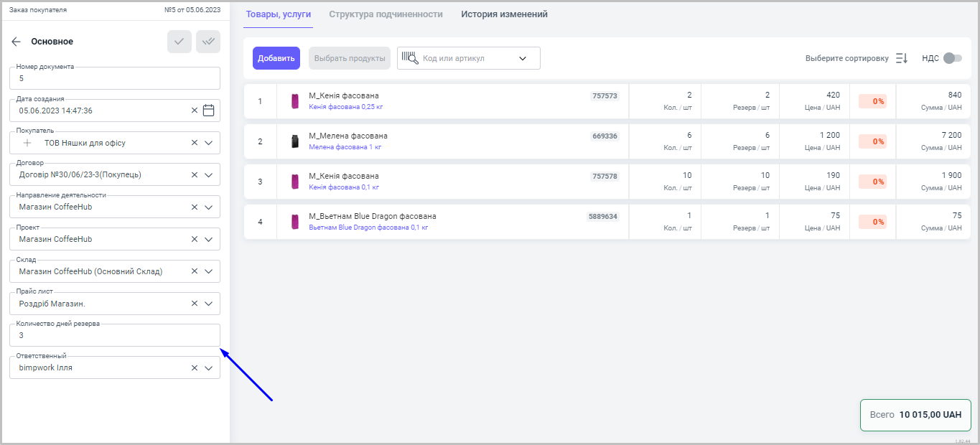The height and width of the screenshot is (445, 980).
Task: Open Мелена фасована 1 кг link
Action: (345, 147)
